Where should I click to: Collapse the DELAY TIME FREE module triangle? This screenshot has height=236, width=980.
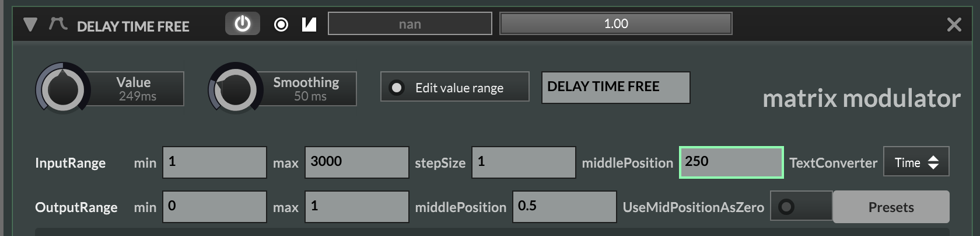pos(30,25)
